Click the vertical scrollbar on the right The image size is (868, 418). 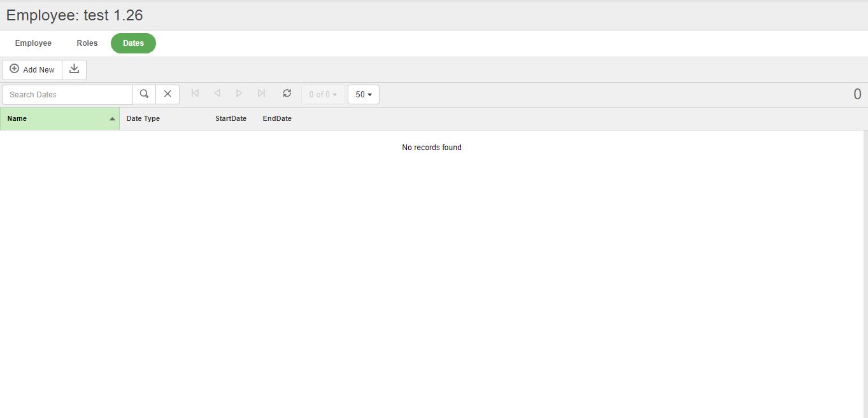865,274
